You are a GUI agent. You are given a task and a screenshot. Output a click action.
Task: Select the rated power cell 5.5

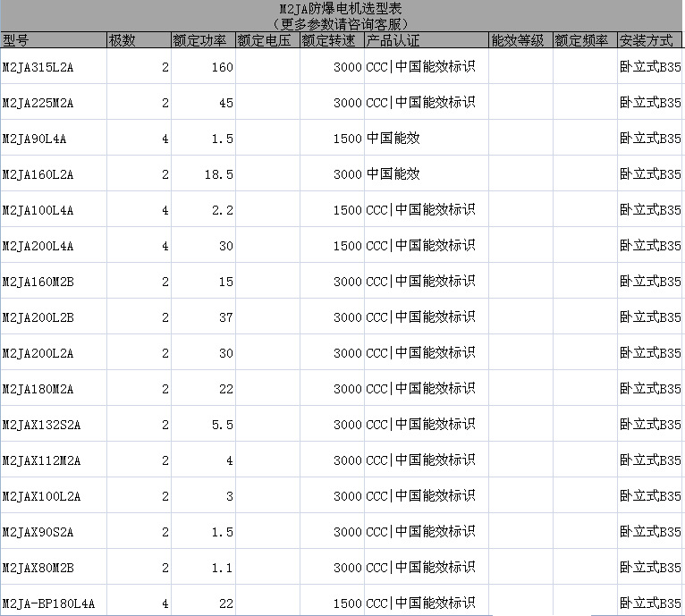coord(202,425)
